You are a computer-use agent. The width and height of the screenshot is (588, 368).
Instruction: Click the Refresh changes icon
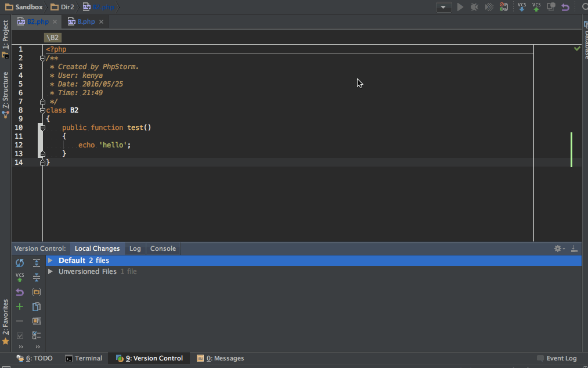point(20,263)
